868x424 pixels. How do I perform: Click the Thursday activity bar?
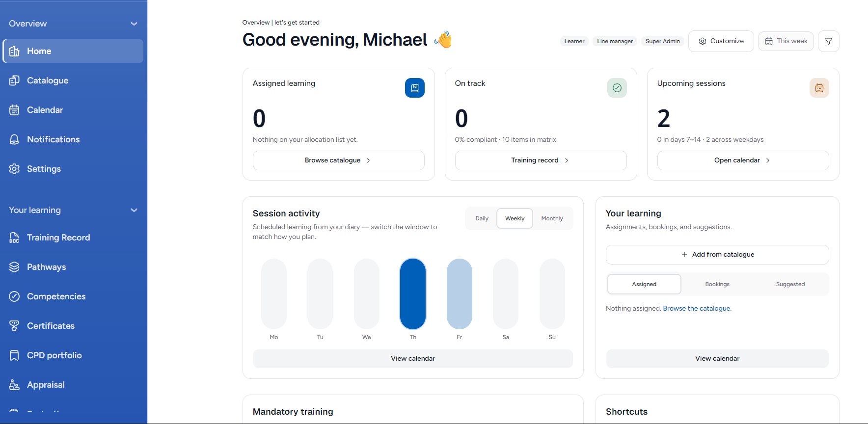pos(413,294)
